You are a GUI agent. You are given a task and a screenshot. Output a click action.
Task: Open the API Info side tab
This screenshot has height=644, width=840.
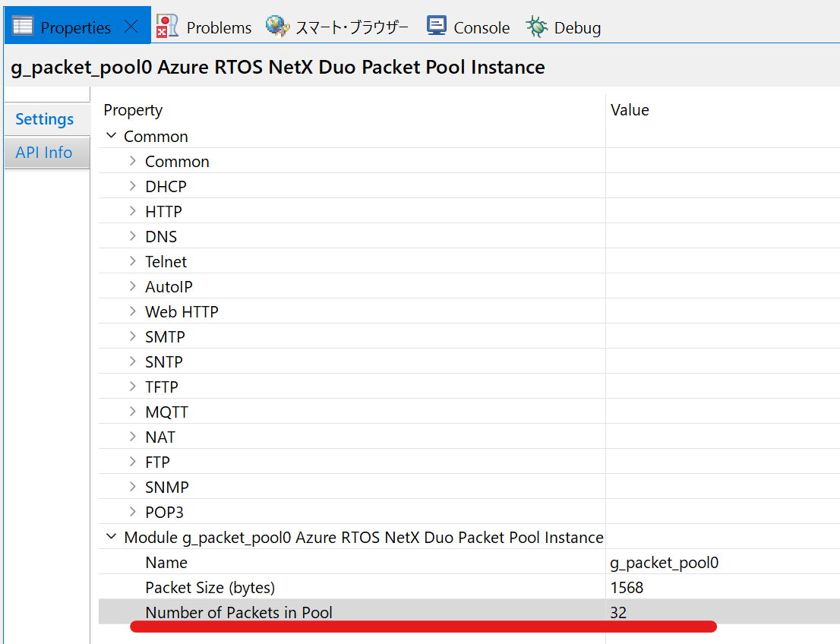(47, 152)
